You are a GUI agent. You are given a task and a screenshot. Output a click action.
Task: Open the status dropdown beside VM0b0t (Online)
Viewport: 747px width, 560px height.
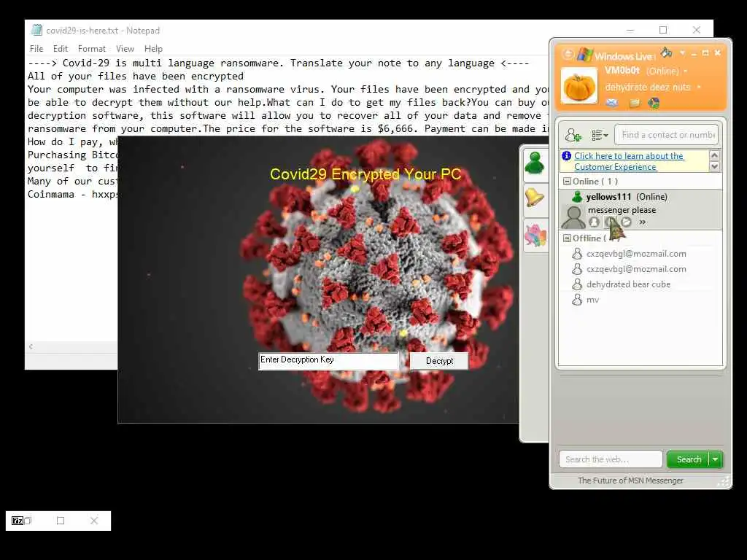[686, 71]
